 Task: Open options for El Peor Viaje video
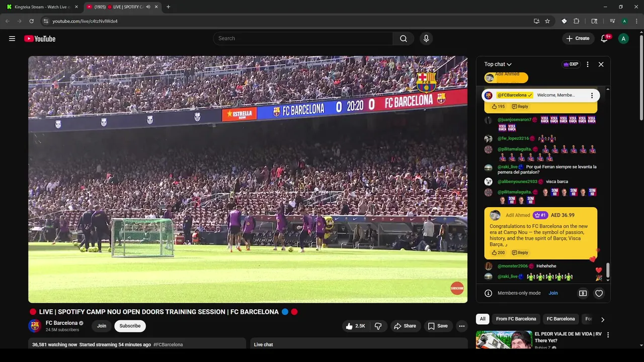tap(608, 335)
